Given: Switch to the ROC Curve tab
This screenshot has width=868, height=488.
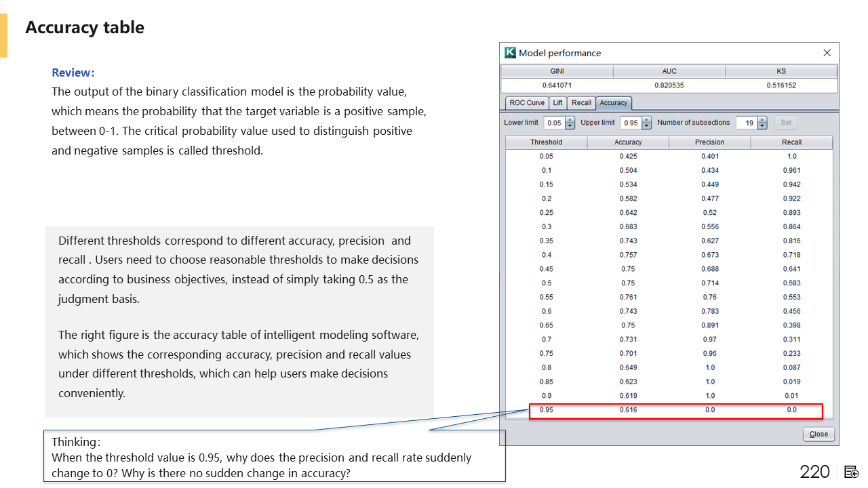Looking at the screenshot, I should point(527,103).
